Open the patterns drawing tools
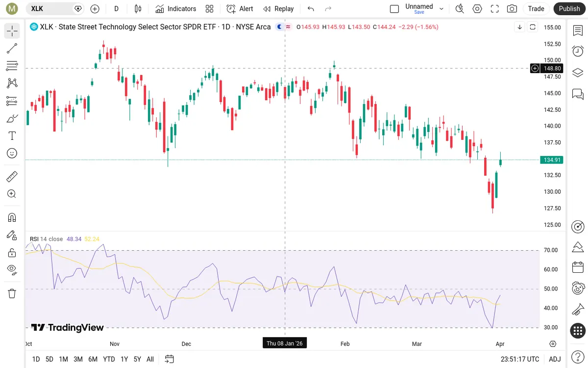 (12, 83)
